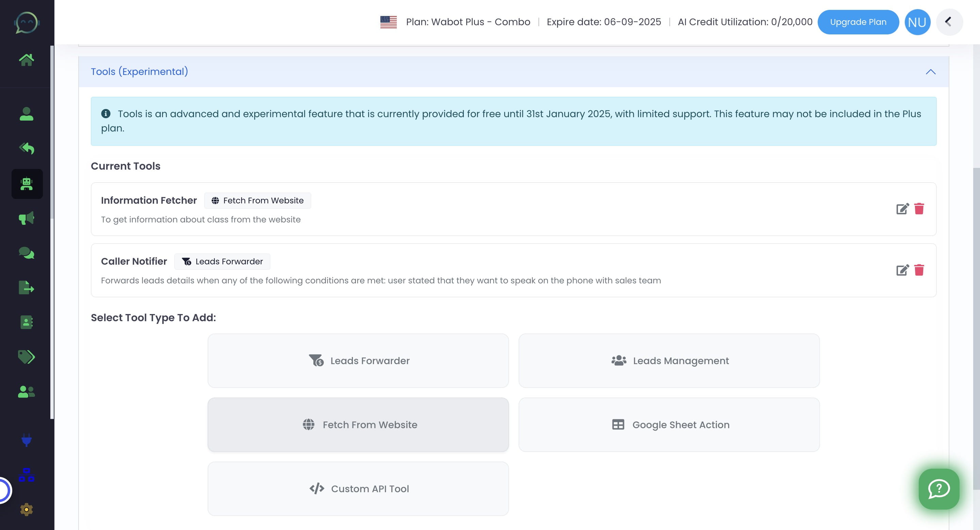Open the plug integrations sidebar icon
The height and width of the screenshot is (530, 980).
[26, 440]
